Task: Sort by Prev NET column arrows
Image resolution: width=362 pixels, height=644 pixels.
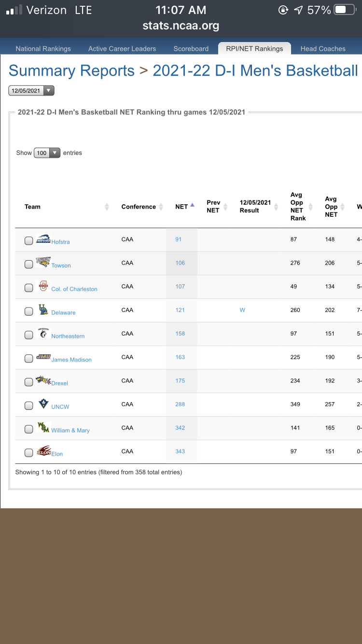Action: coord(225,207)
